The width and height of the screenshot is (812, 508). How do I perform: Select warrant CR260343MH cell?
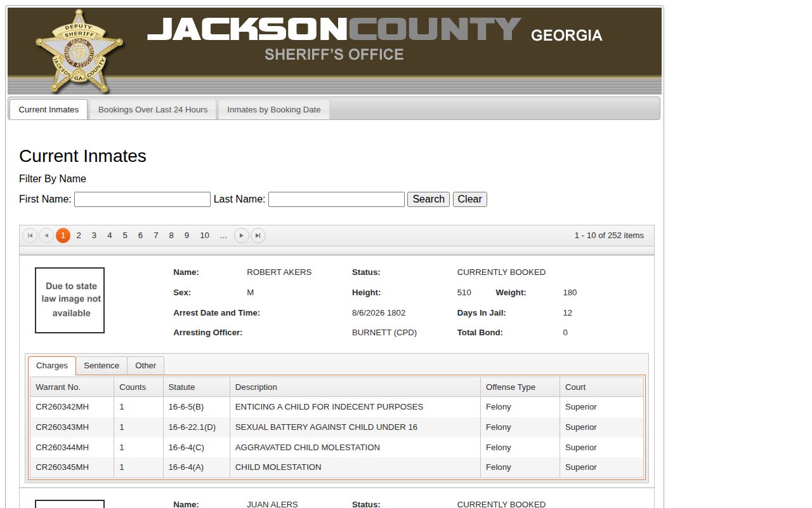[x=72, y=427]
